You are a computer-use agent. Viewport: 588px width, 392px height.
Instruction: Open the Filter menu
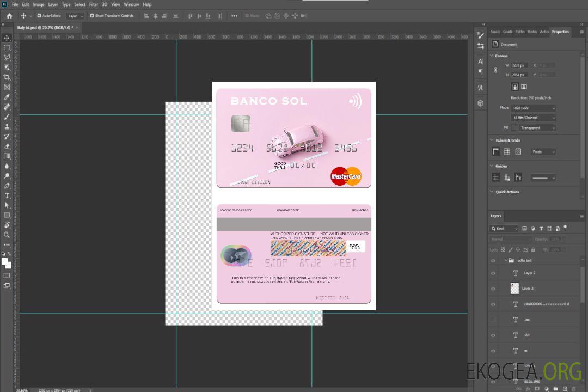tap(94, 4)
